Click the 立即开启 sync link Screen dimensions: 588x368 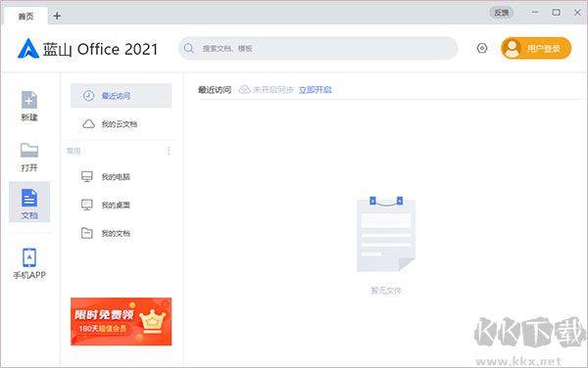[x=315, y=90]
